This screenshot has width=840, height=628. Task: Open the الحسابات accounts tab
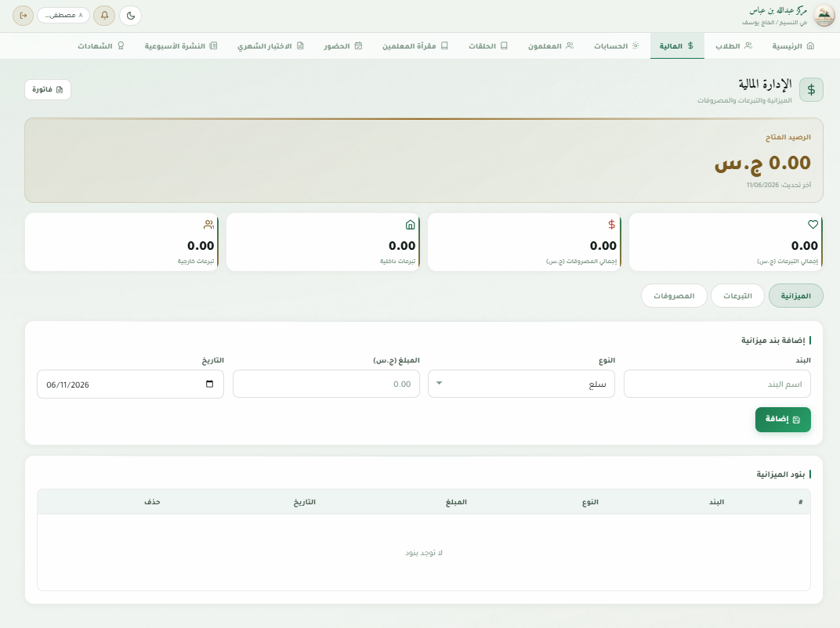pos(617,46)
